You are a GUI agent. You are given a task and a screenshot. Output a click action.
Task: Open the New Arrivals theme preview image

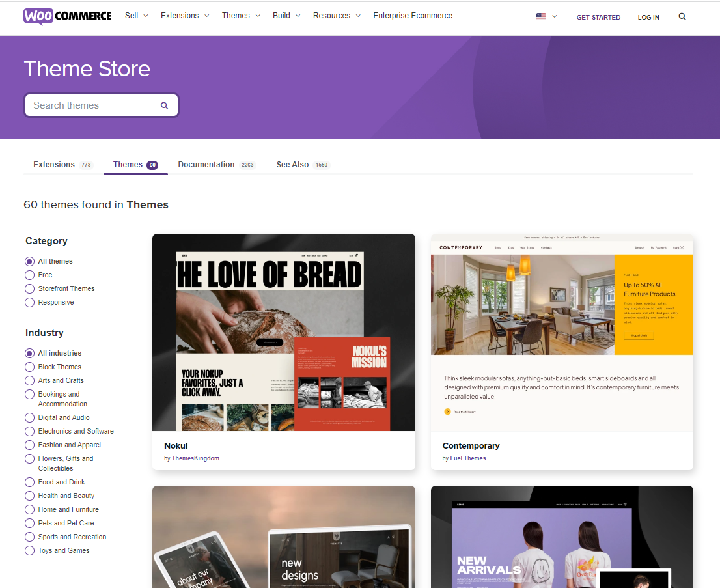[x=562, y=537]
